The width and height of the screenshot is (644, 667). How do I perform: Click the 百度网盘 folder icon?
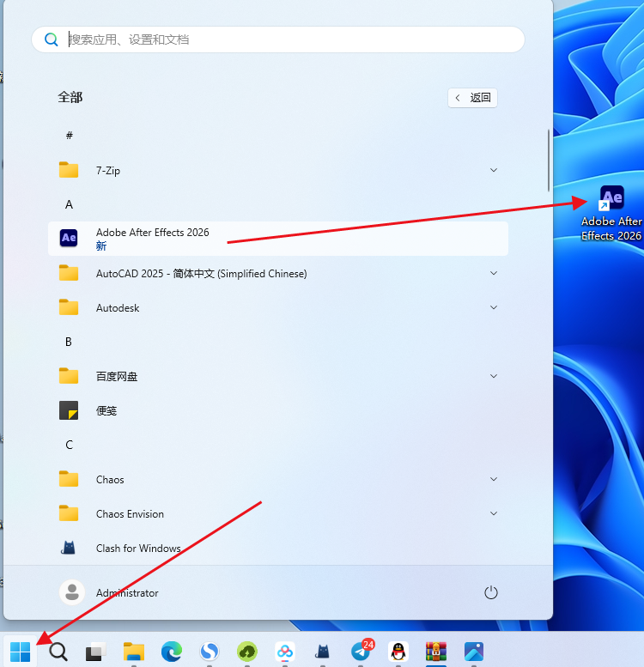tap(69, 376)
